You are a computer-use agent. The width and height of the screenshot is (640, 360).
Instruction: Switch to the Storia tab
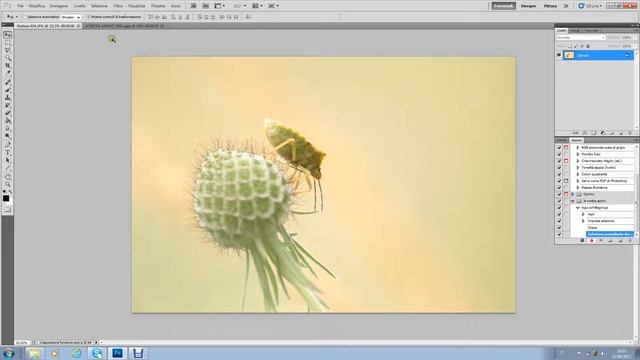point(562,140)
